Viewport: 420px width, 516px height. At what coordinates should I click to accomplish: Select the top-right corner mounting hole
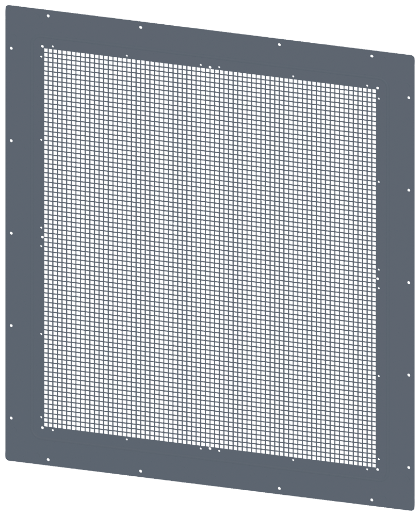pos(410,97)
